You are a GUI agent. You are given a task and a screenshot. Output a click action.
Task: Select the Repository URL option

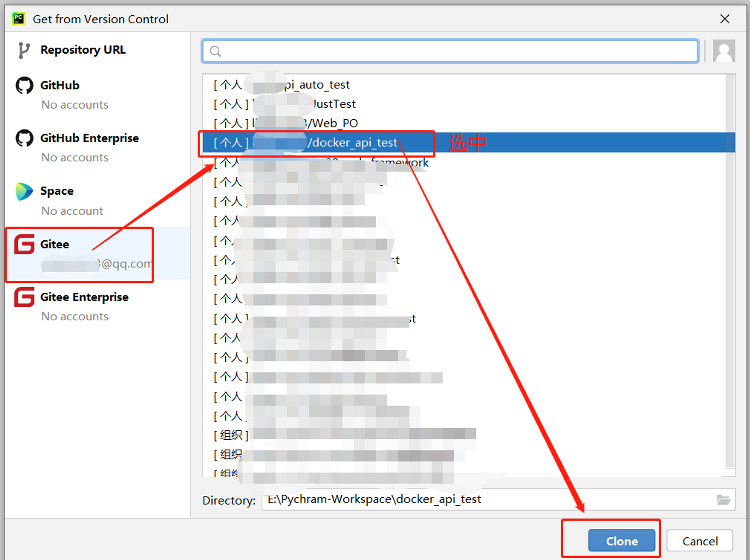point(83,50)
